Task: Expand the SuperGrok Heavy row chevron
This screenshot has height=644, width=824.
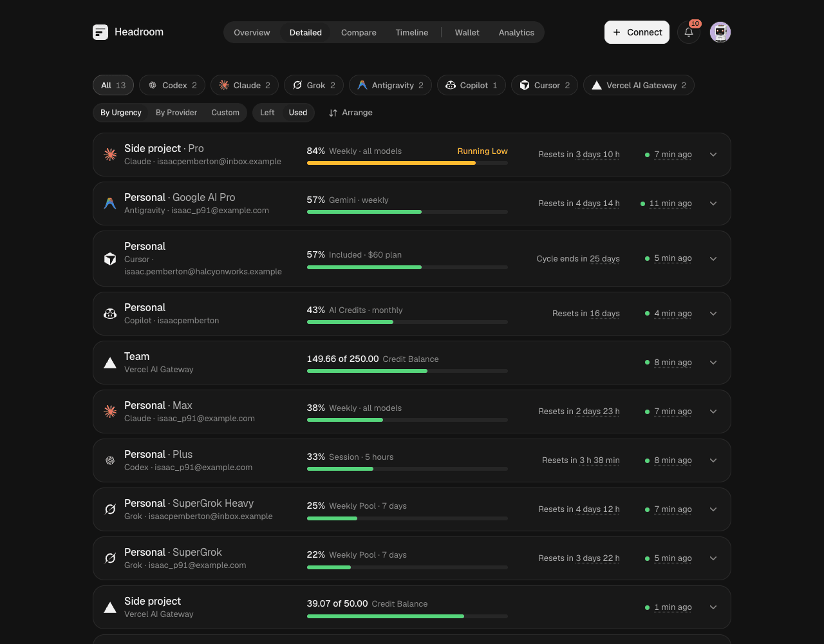Action: [713, 509]
